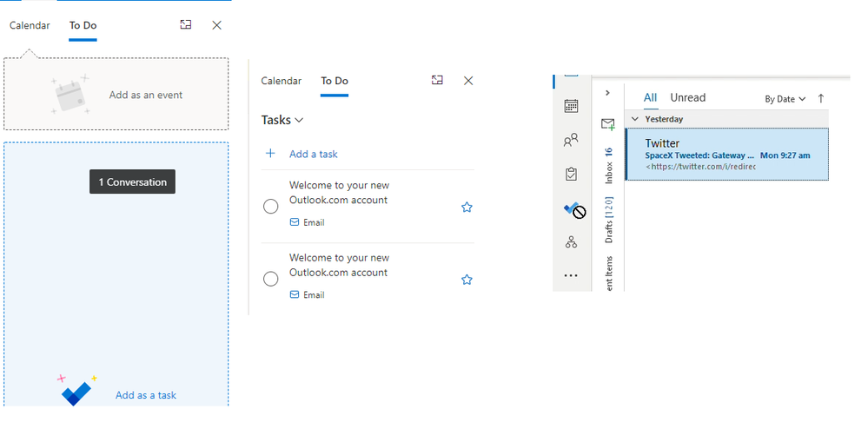Check off the second Welcome task circle
Viewport: 868px width, 429px height.
pos(270,279)
